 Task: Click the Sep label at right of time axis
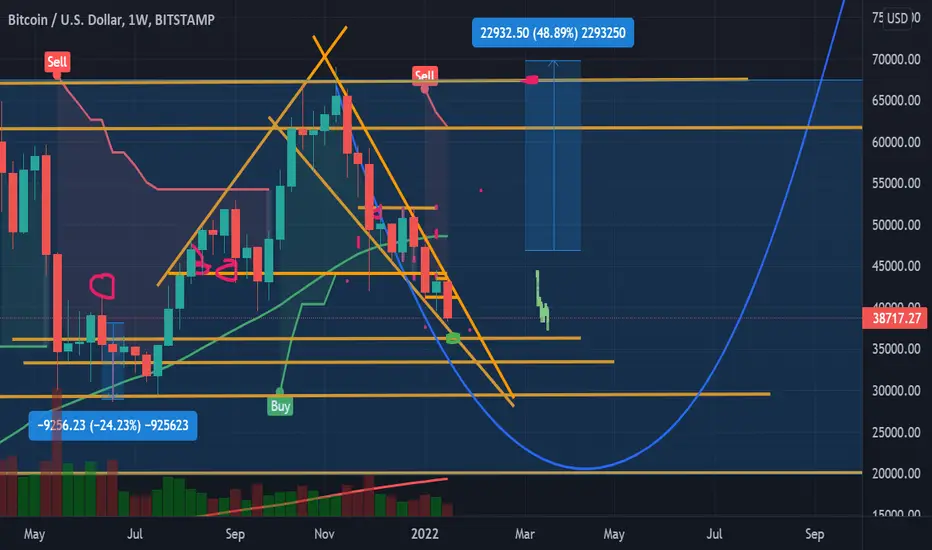click(815, 534)
